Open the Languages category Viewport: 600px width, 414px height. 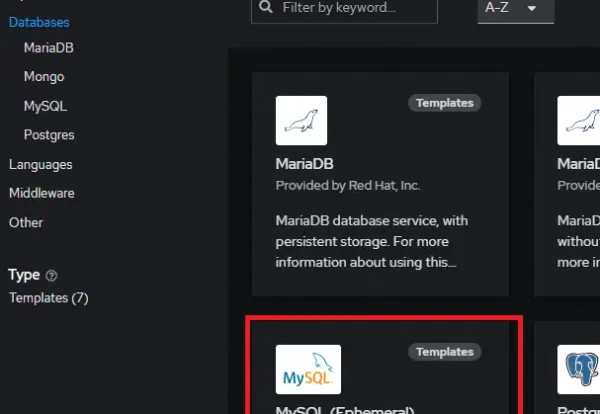[41, 165]
